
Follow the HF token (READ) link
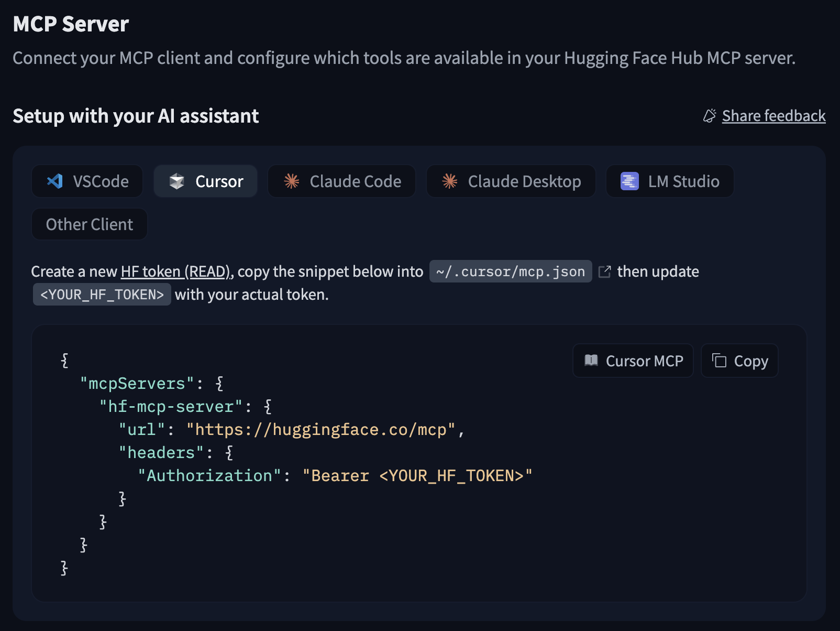pos(175,271)
